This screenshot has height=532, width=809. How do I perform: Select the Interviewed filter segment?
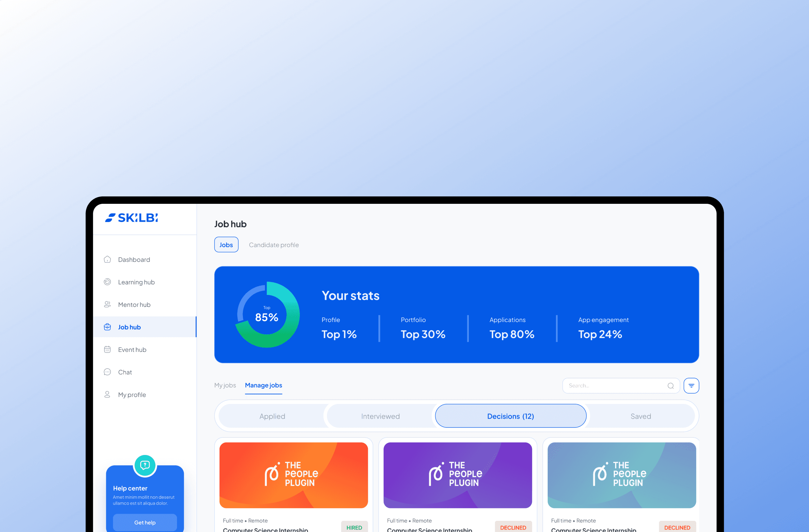point(380,416)
